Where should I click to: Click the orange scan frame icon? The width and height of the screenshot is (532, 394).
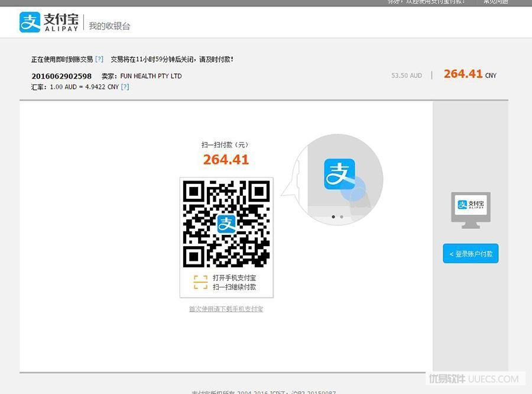(x=200, y=282)
